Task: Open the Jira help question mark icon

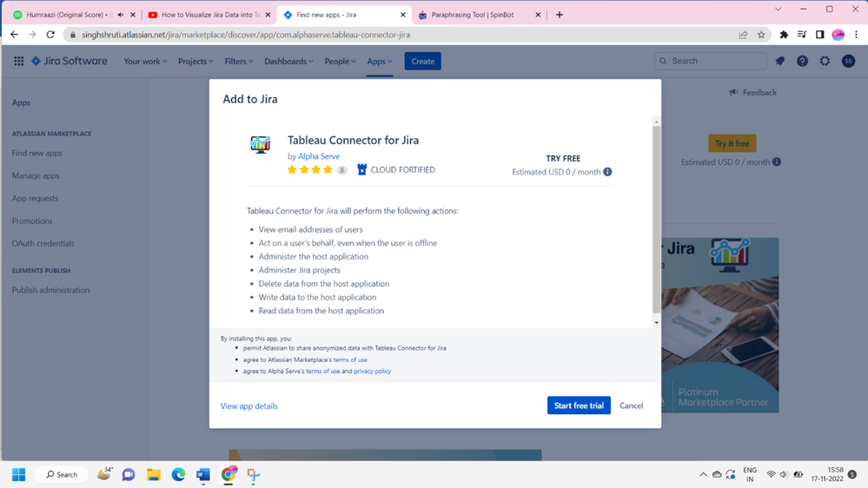Action: point(802,62)
